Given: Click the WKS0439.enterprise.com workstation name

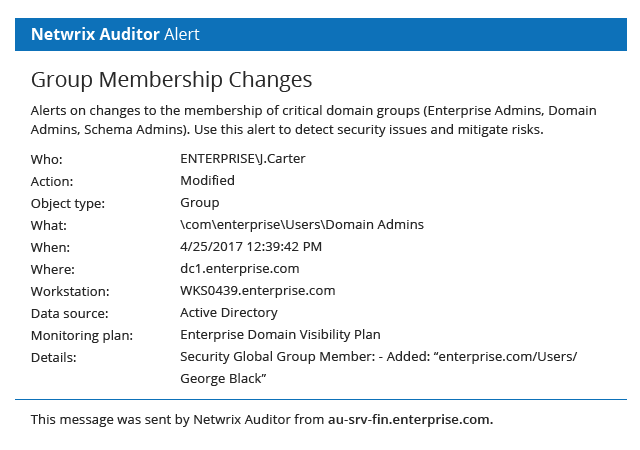Looking at the screenshot, I should pyautogui.click(x=257, y=291).
